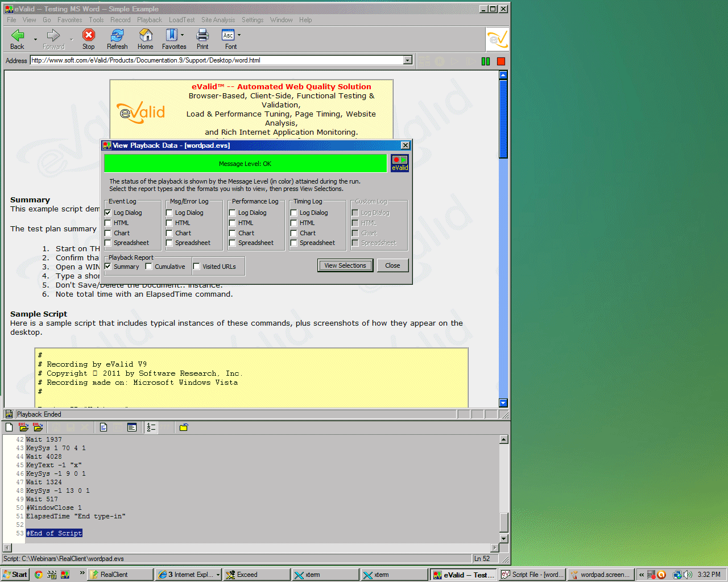The height and width of the screenshot is (582, 728).
Task: Expand the Favorites dropdown arrow
Action: click(x=182, y=35)
